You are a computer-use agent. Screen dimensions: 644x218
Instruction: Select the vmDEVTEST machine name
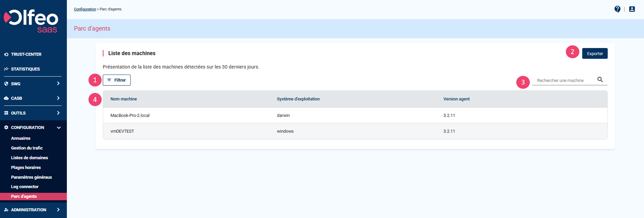pyautogui.click(x=122, y=131)
